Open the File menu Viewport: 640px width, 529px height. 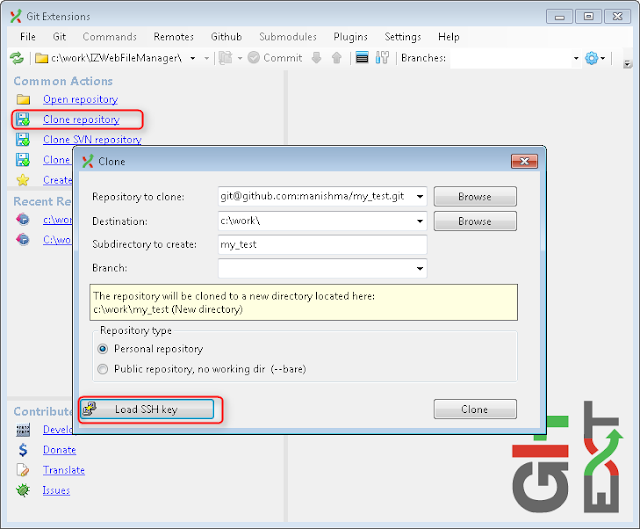28,37
